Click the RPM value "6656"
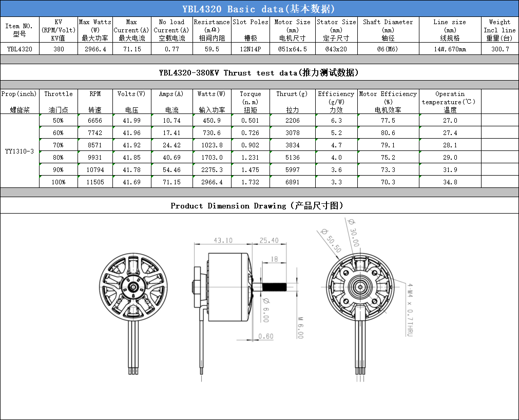The height and width of the screenshot is (420, 519). 95,121
